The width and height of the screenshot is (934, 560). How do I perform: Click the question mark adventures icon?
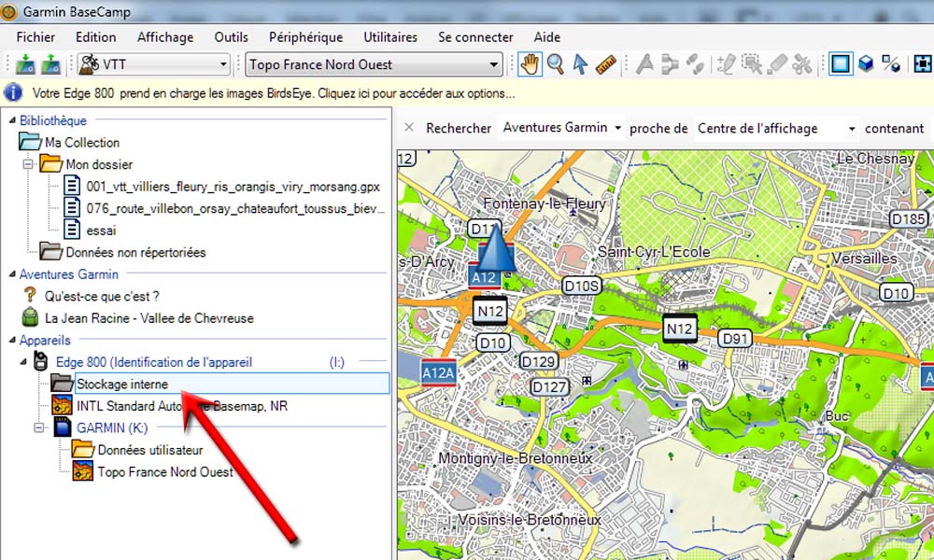30,295
